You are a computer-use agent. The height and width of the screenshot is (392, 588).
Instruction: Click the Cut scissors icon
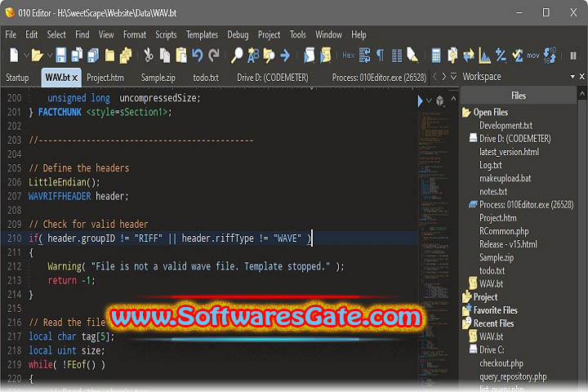pyautogui.click(x=149, y=56)
